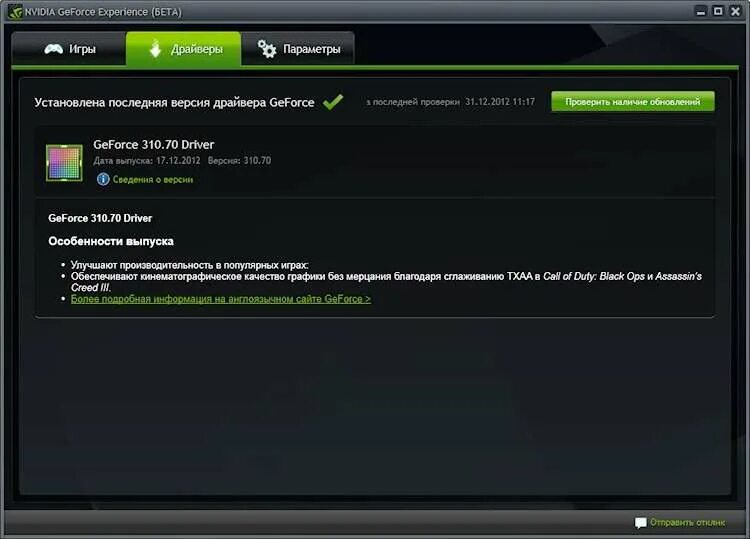The image size is (750, 539).
Task: Click the Улучшают производительность bullet text
Action: (189, 265)
